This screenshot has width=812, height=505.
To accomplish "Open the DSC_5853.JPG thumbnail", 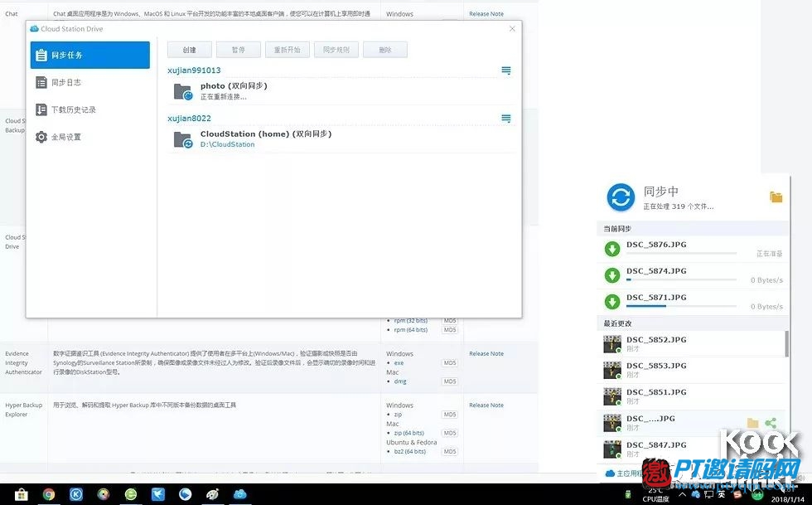I will (612, 370).
